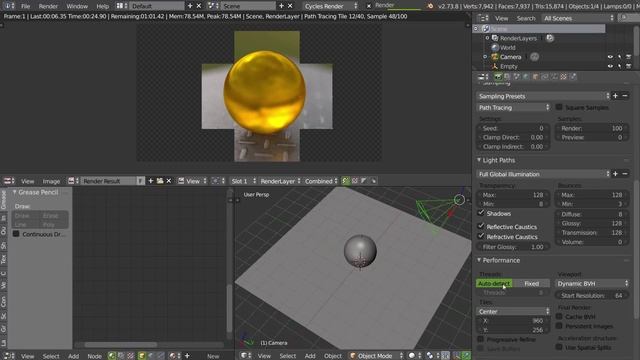
Task: Open the Sampling Presets dropdown
Action: 543,96
